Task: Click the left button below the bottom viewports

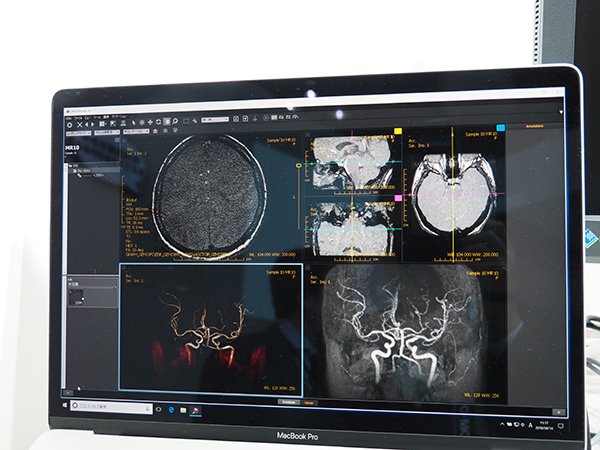Action: [288, 401]
